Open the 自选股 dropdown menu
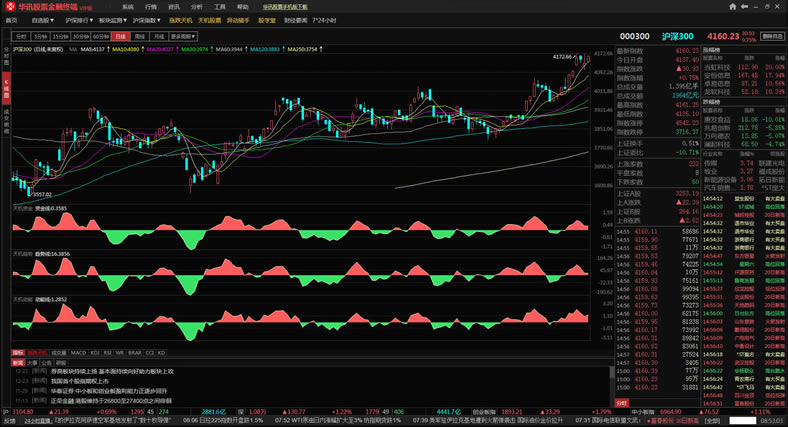The width and height of the screenshot is (788, 427). click(42, 19)
